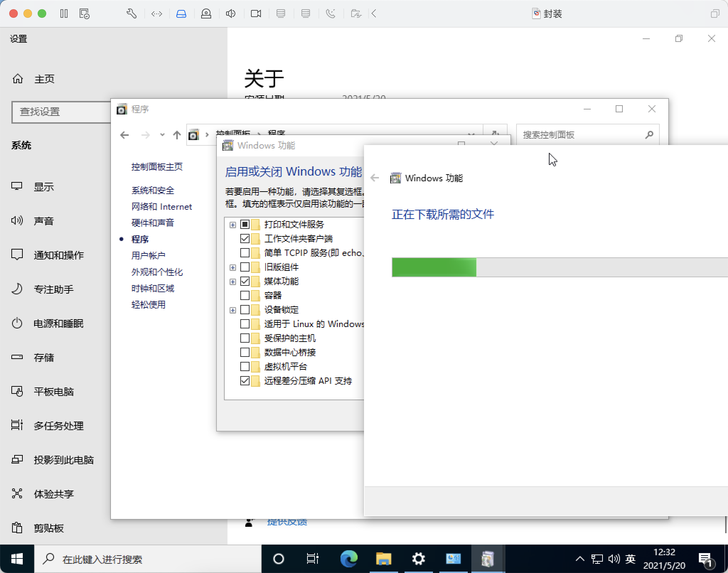Viewport: 728px width, 573px height.
Task: Click the pause VM icon in toolbar
Action: pos(64,14)
